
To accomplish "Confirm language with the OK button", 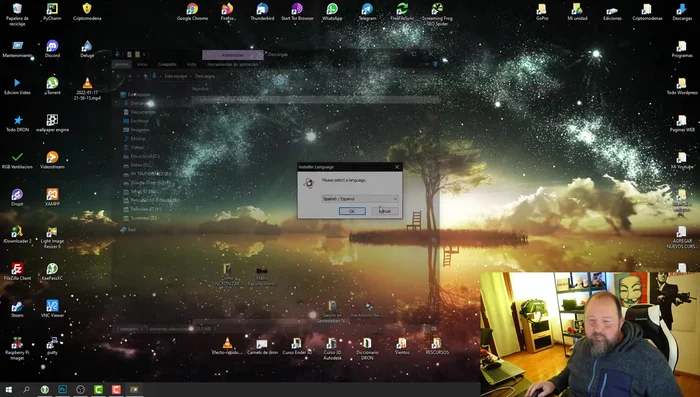I will [352, 211].
